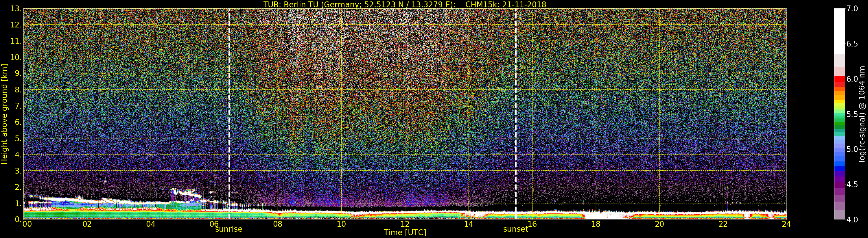Click the '8.' height axis tick label

click(x=18, y=90)
